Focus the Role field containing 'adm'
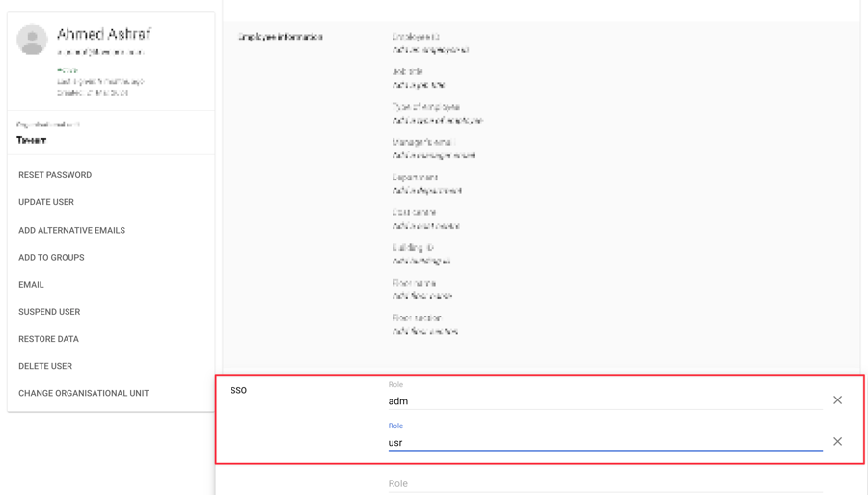The image size is (868, 495). pos(605,401)
